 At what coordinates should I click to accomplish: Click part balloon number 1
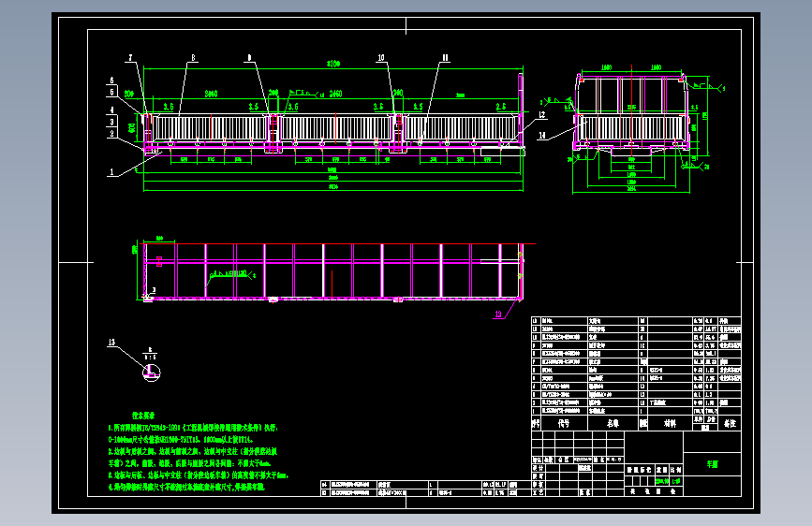[111, 172]
